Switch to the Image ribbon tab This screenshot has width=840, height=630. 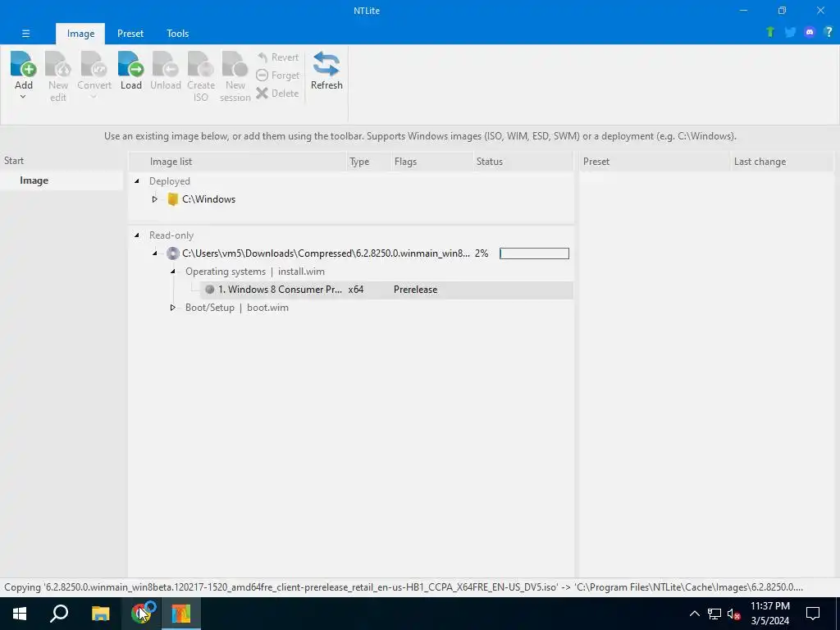[80, 33]
